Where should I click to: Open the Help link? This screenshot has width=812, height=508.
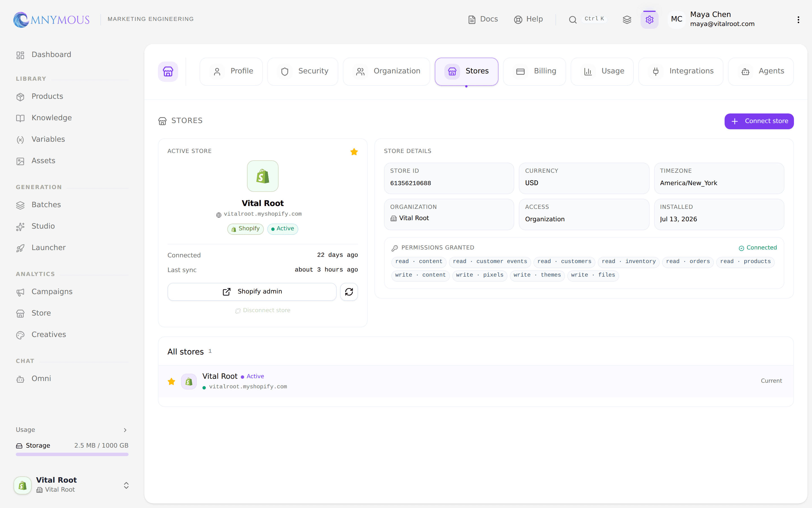tap(528, 19)
